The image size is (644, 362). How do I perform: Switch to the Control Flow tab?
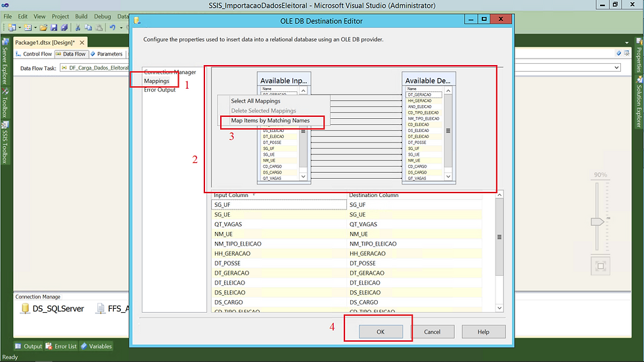tap(34, 54)
